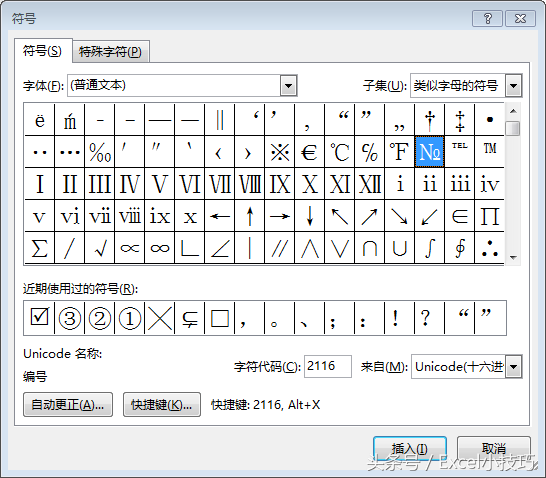Pick the contour integral ∮ symbol
Image resolution: width=546 pixels, height=478 pixels.
[459, 248]
